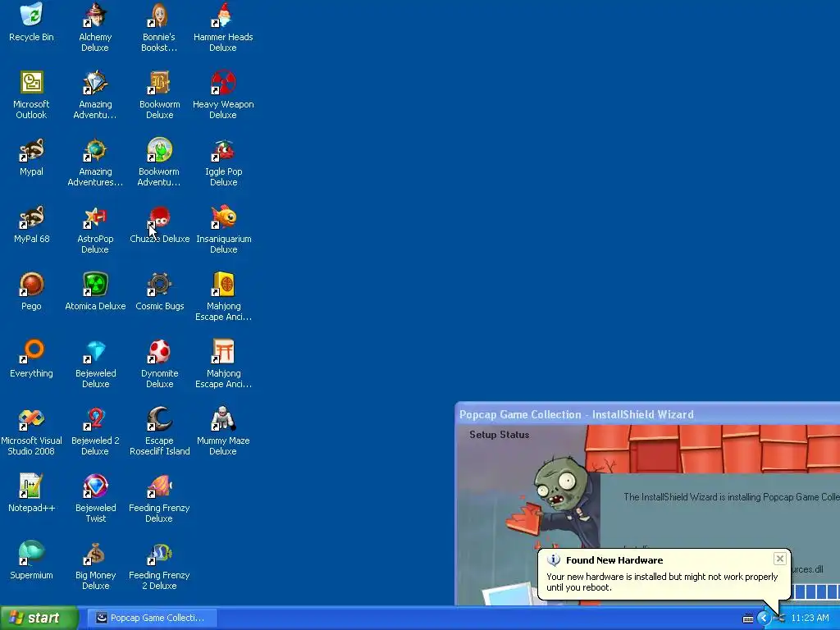Screen dimensions: 840x630
Task: Open Microsoft Visual Studio 2008 icon
Action: [x=32, y=419]
